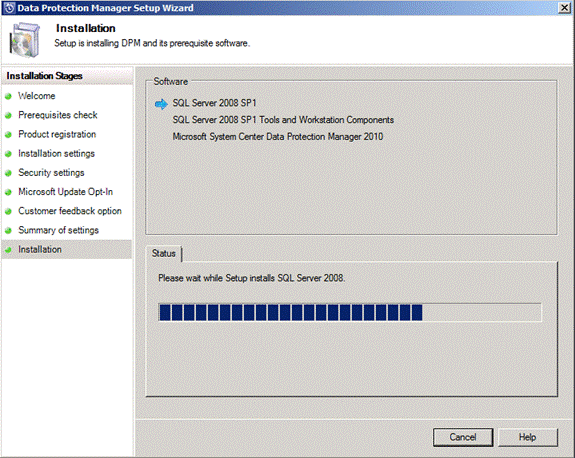Screen dimensions: 575x458
Task: Select the Installation settings stage
Action: [56, 153]
